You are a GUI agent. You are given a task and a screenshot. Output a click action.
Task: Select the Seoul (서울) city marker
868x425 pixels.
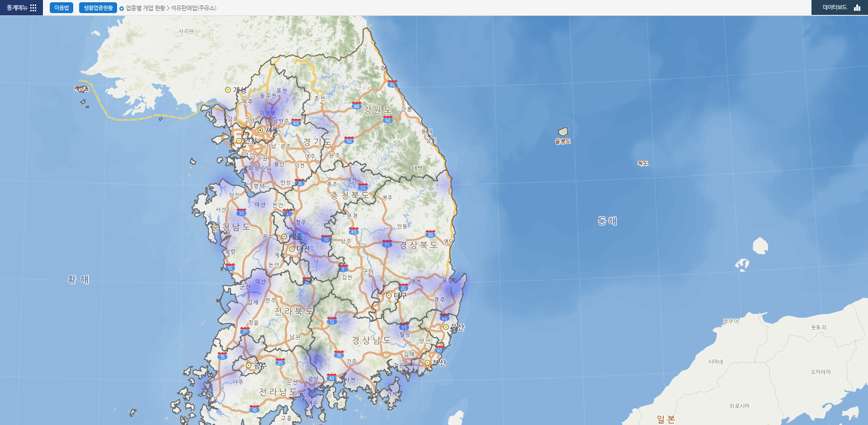[261, 130]
